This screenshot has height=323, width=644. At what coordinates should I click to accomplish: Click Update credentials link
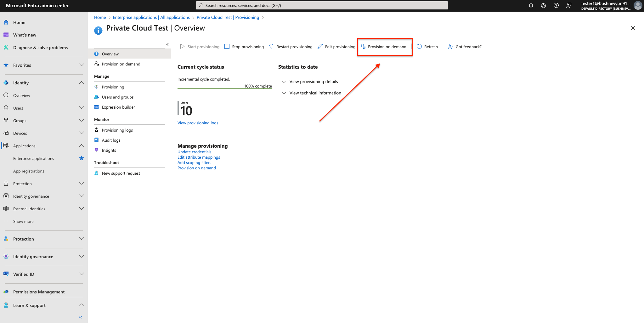click(194, 152)
